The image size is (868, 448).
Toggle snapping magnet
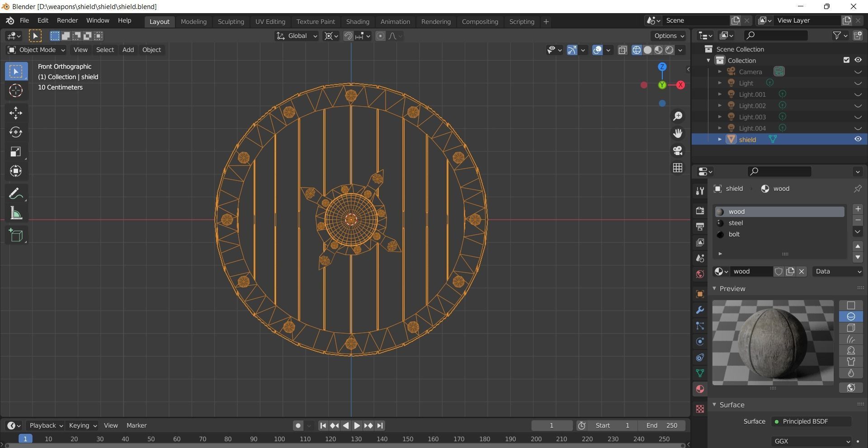(x=348, y=36)
